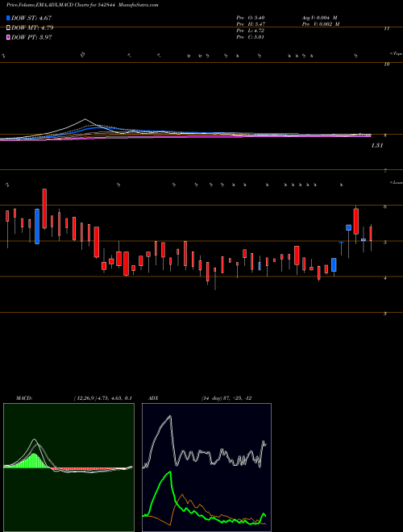Click the white DOW MT legend swatch
Viewport: 403px width, 532px height.
tap(8, 28)
